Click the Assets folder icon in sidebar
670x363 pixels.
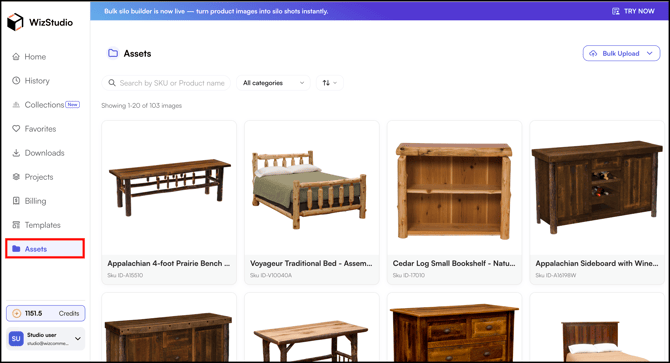click(x=16, y=249)
